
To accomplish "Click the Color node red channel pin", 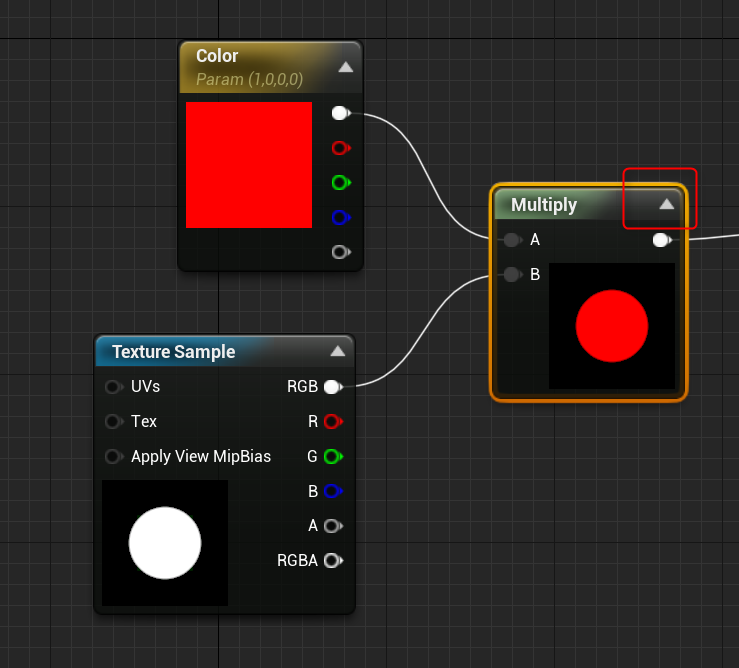I will (x=341, y=148).
